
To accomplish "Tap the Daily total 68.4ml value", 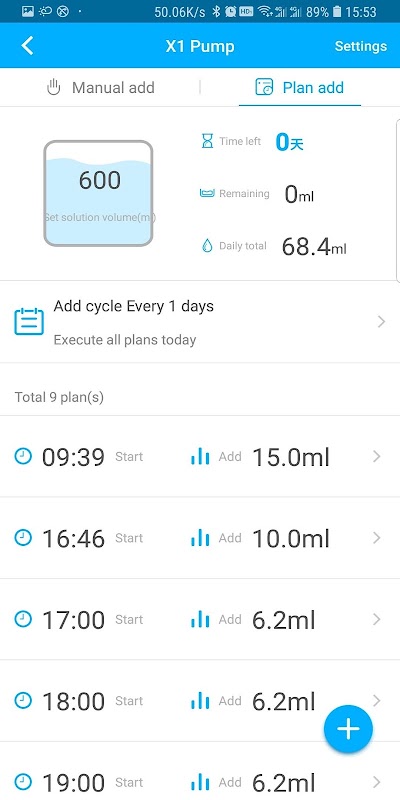I will tap(314, 247).
